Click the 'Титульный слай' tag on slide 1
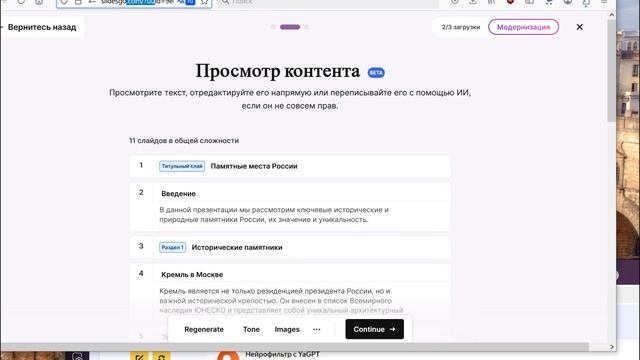 182,166
